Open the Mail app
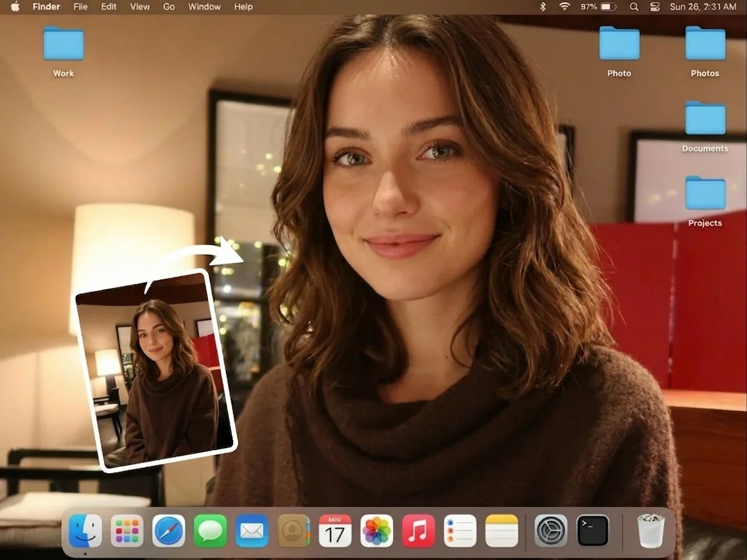 point(251,531)
